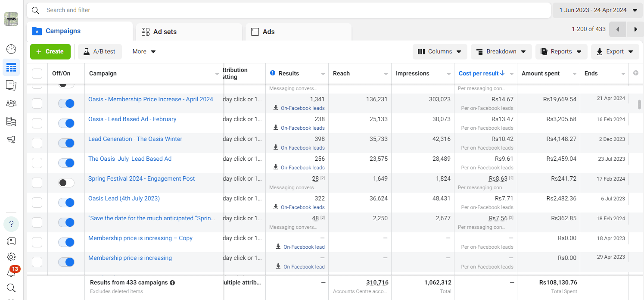Click the Search and filter input field
Image resolution: width=644 pixels, height=300 pixels.
coord(289,10)
